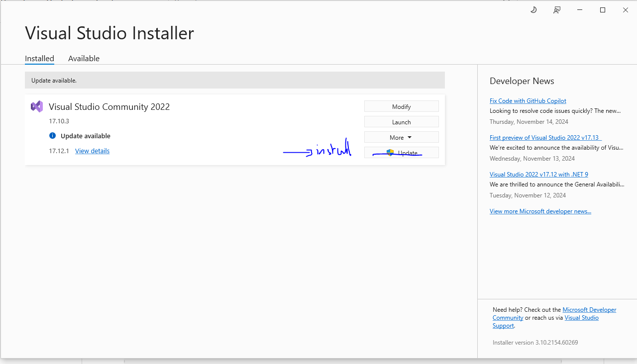Image resolution: width=637 pixels, height=364 pixels.
Task: Open Visual Studio 2022 v17.12 with .NET 9 article
Action: (x=539, y=174)
